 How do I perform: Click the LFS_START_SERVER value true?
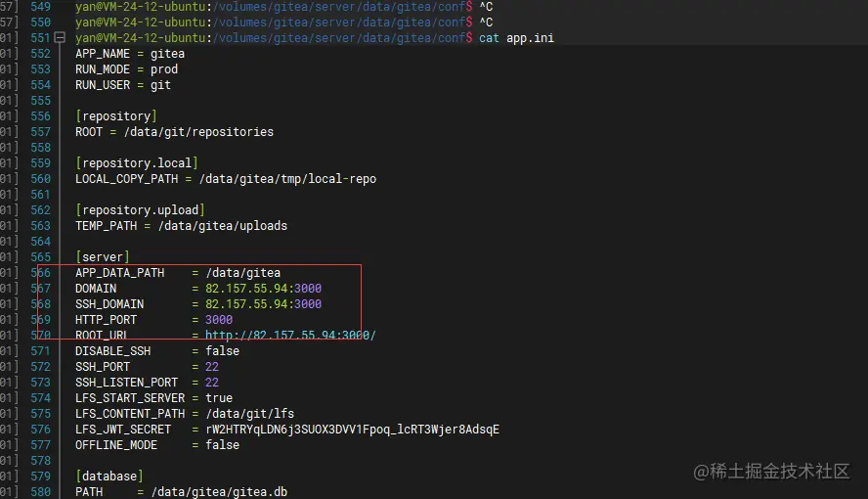tap(219, 398)
